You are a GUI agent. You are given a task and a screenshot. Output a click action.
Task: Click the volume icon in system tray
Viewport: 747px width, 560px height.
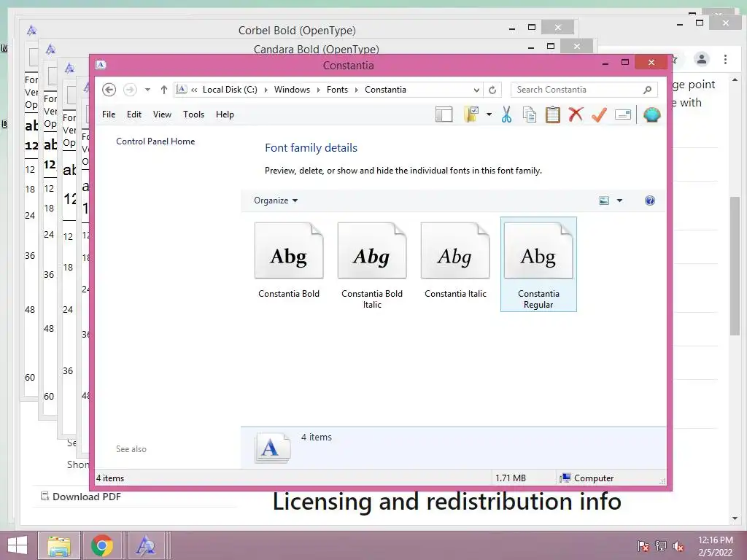678,546
